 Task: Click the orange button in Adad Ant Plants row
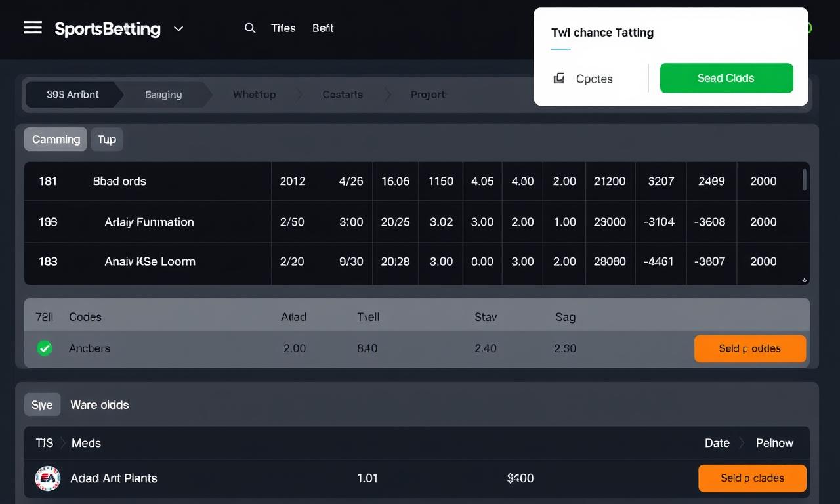point(752,478)
